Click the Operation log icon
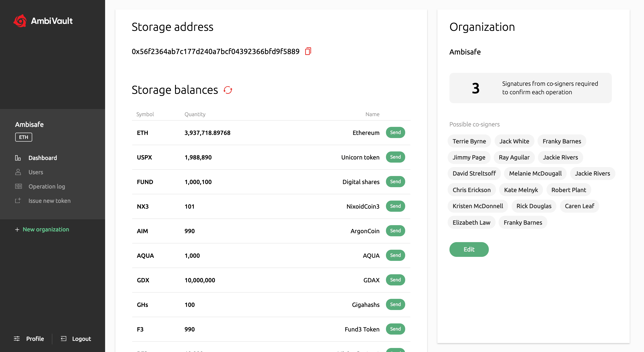 pyautogui.click(x=18, y=186)
